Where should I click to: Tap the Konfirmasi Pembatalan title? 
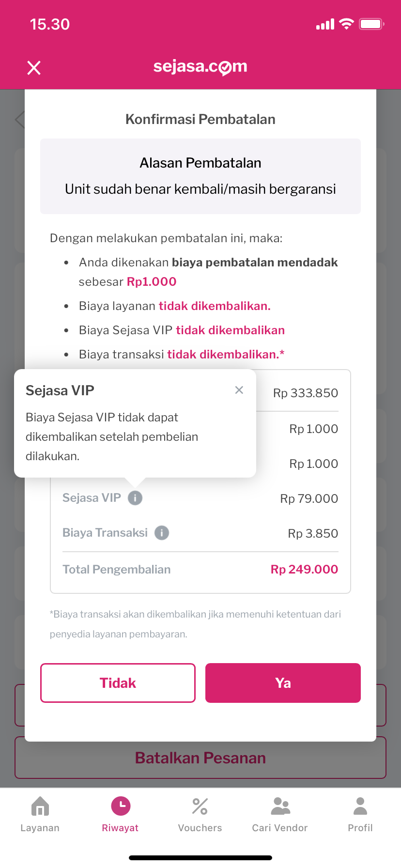click(x=200, y=119)
